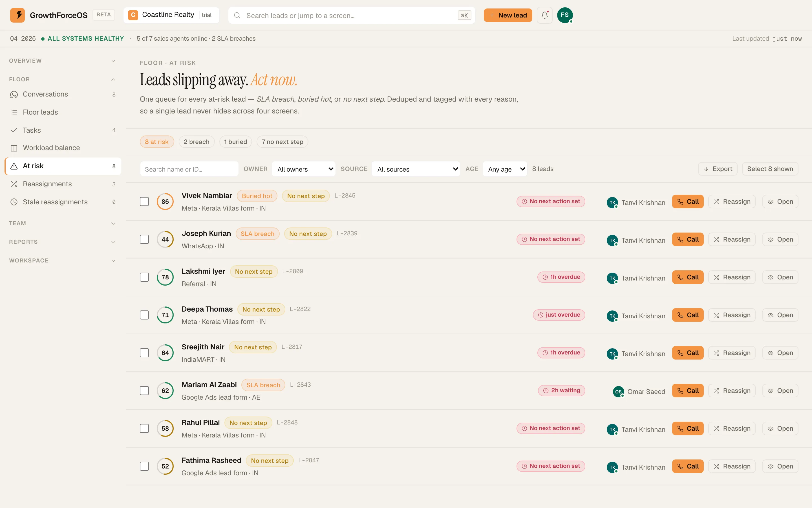Click Select 8 shown button
Viewport: 812px width, 508px height.
(x=770, y=169)
